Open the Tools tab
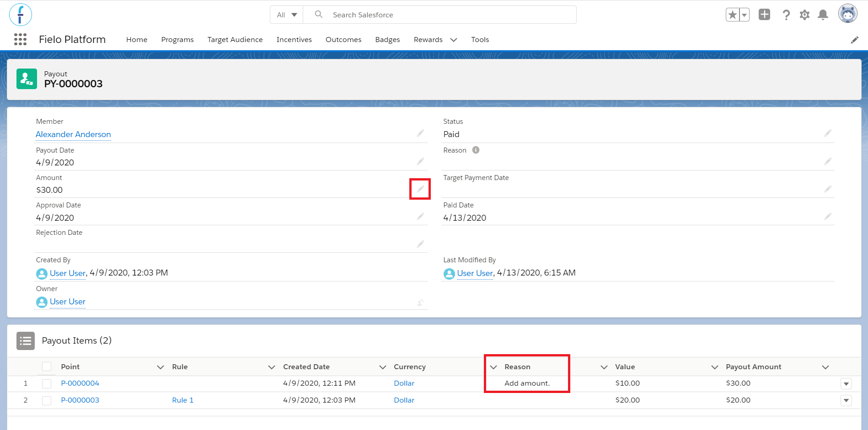 tap(480, 40)
